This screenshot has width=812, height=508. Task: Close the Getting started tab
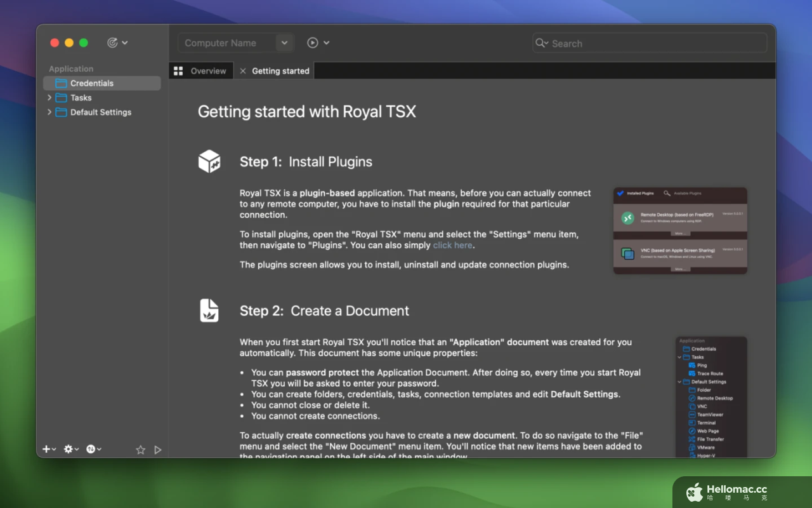[242, 71]
